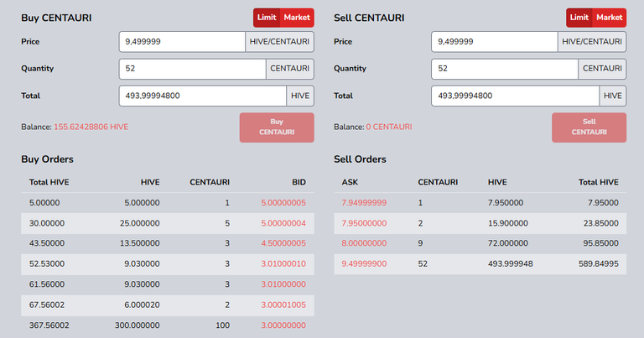Click the Sell panel Quantity input field
644x338 pixels.
point(505,69)
